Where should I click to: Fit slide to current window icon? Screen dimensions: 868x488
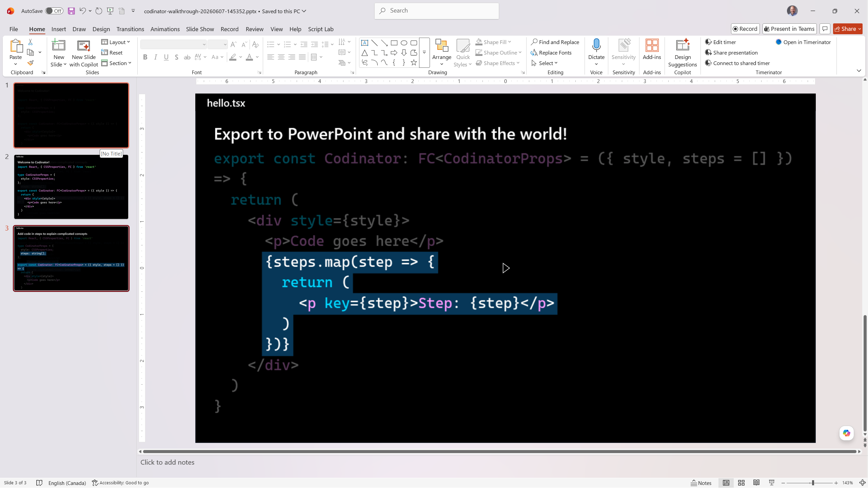click(x=862, y=483)
